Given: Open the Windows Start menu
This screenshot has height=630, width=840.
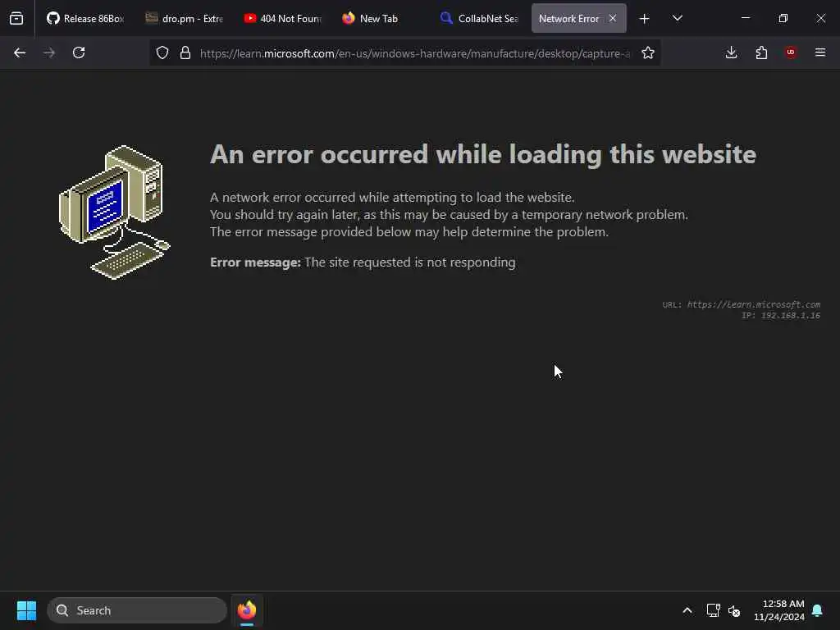Looking at the screenshot, I should (x=26, y=610).
